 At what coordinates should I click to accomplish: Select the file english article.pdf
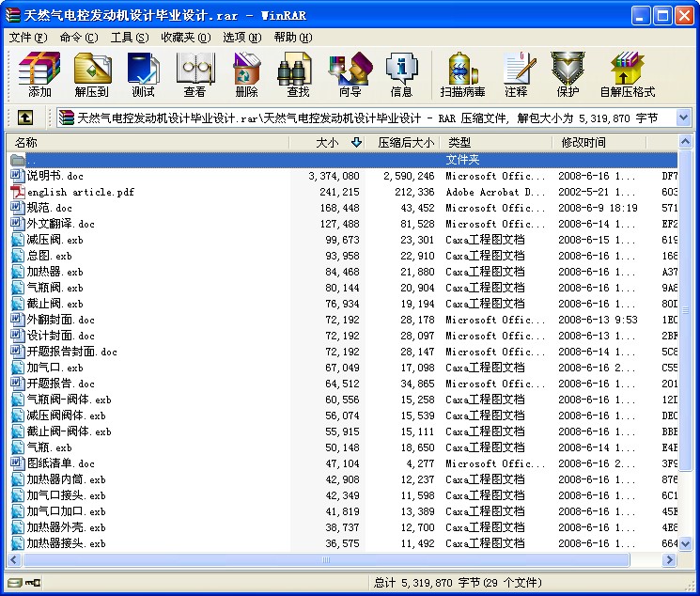coord(80,192)
